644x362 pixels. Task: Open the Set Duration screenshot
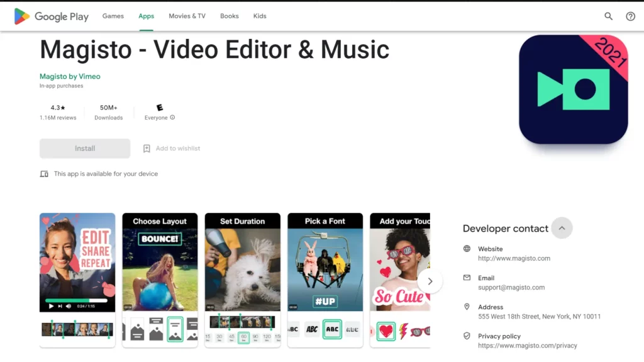tap(243, 280)
